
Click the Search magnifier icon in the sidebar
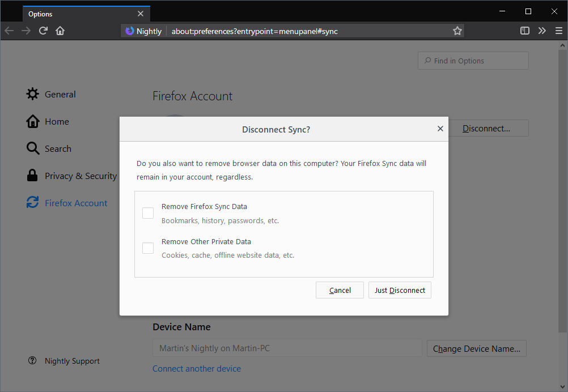pyautogui.click(x=33, y=148)
